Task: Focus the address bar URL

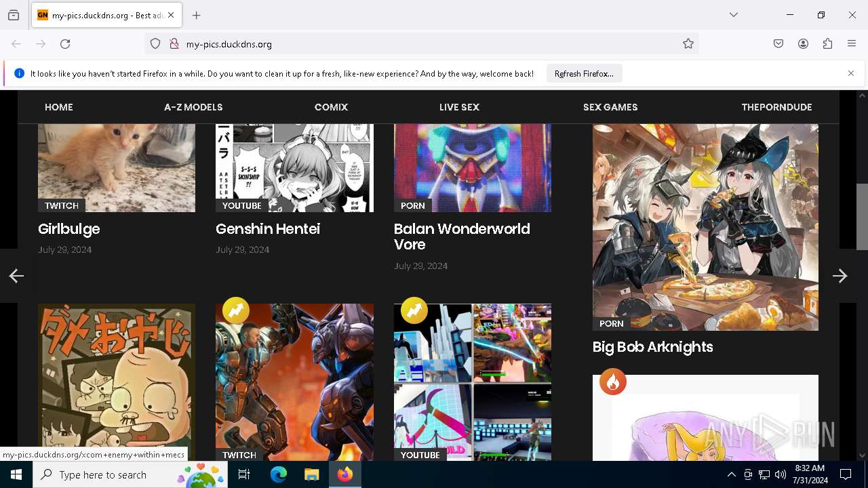Action: pyautogui.click(x=229, y=44)
